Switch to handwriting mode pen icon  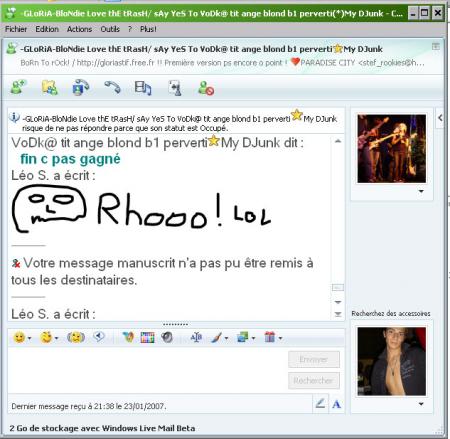[x=320, y=404]
